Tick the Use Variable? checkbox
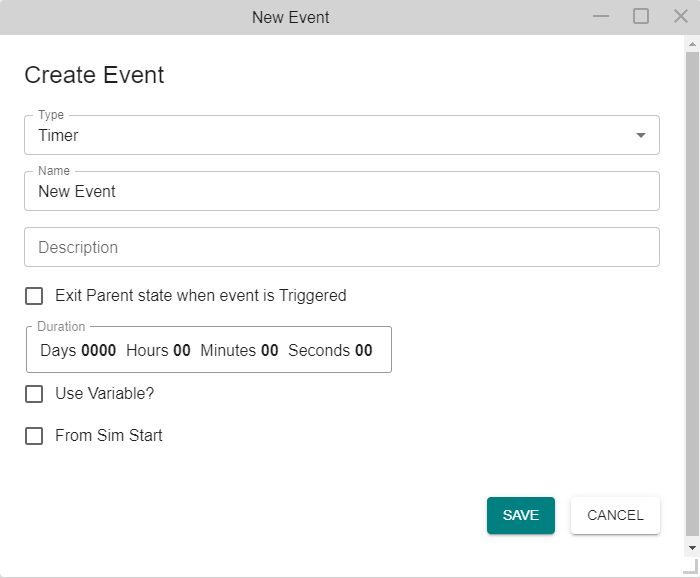700x578 pixels. tap(34, 394)
